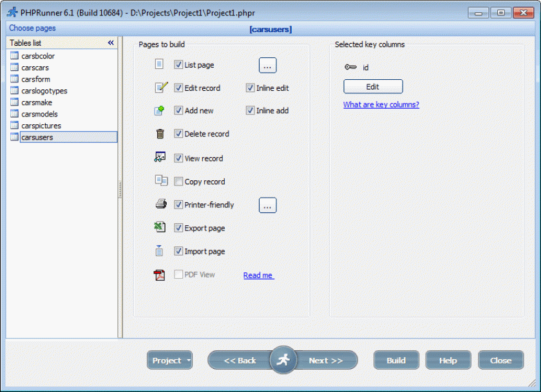This screenshot has height=392, width=541.
Task: Check the PDF View checkbox
Action: (178, 274)
